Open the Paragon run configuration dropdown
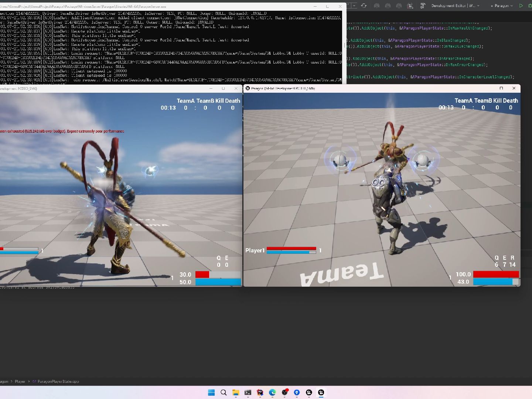The image size is (532, 399). [502, 6]
